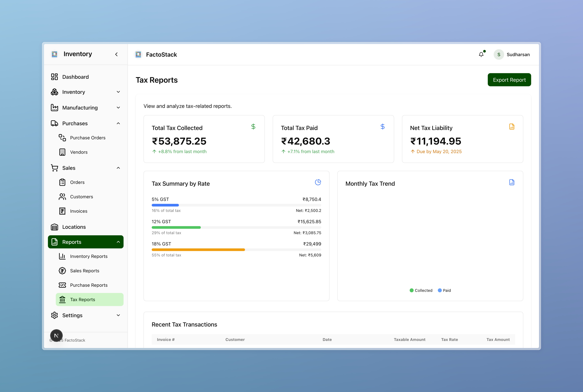Screen dimensions: 583x392
Task: Click the Manufacturing factory icon
Action: pos(54,108)
